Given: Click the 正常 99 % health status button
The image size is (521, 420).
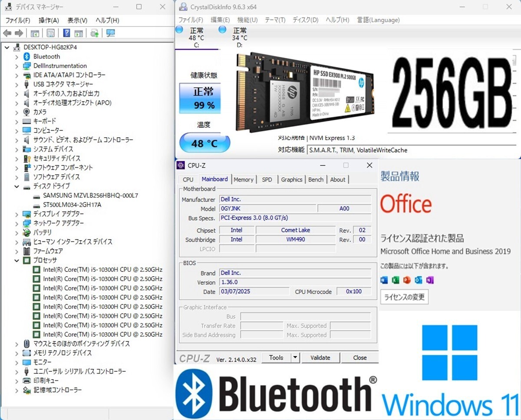Looking at the screenshot, I should tap(200, 98).
